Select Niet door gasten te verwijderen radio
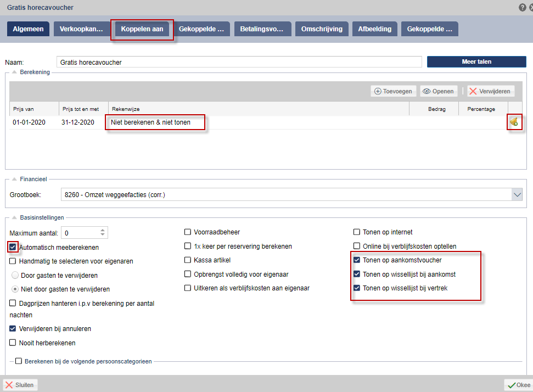 coord(15,289)
